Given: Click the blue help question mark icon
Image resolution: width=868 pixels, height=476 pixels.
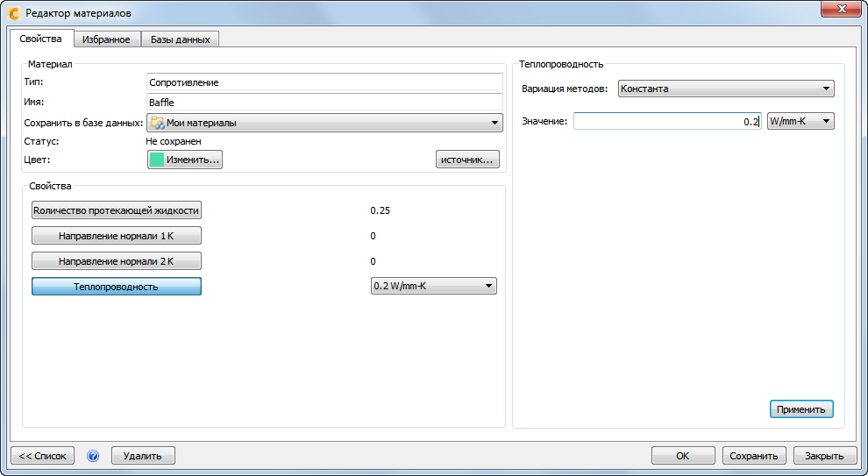Looking at the screenshot, I should (x=93, y=456).
